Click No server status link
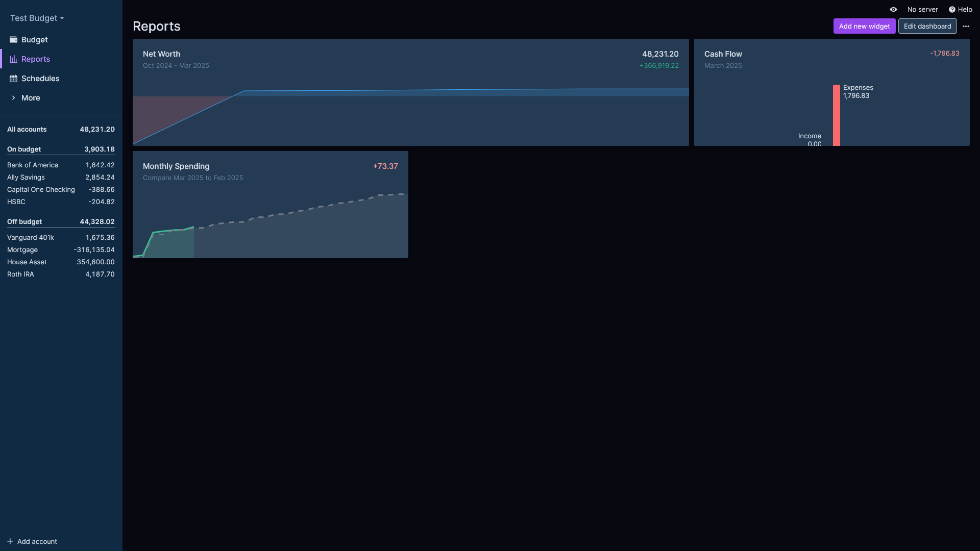Viewport: 980px width, 551px height. pyautogui.click(x=922, y=10)
